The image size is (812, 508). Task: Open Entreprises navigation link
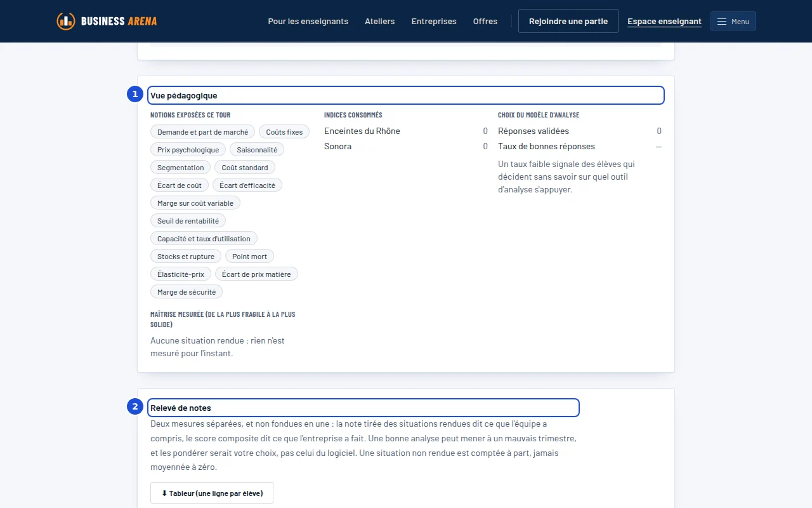tap(434, 21)
